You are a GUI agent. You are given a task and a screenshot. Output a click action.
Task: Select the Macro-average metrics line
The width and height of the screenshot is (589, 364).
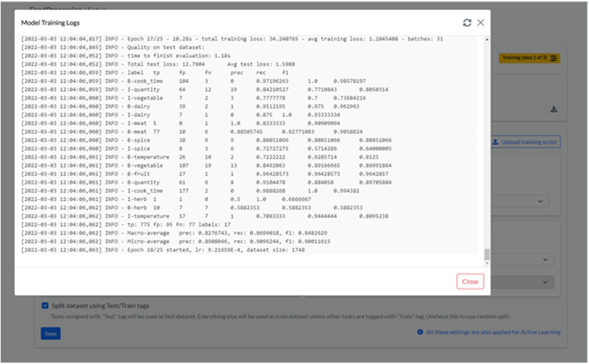pyautogui.click(x=174, y=233)
